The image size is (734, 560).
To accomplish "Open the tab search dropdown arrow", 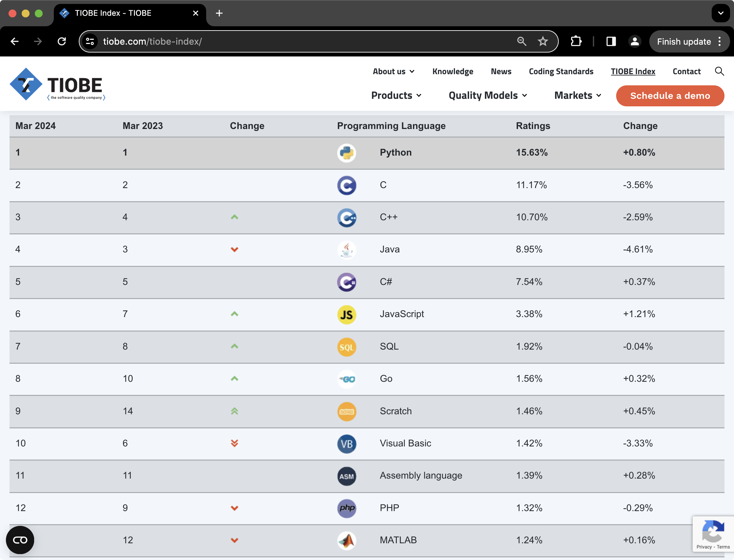I will [x=721, y=13].
